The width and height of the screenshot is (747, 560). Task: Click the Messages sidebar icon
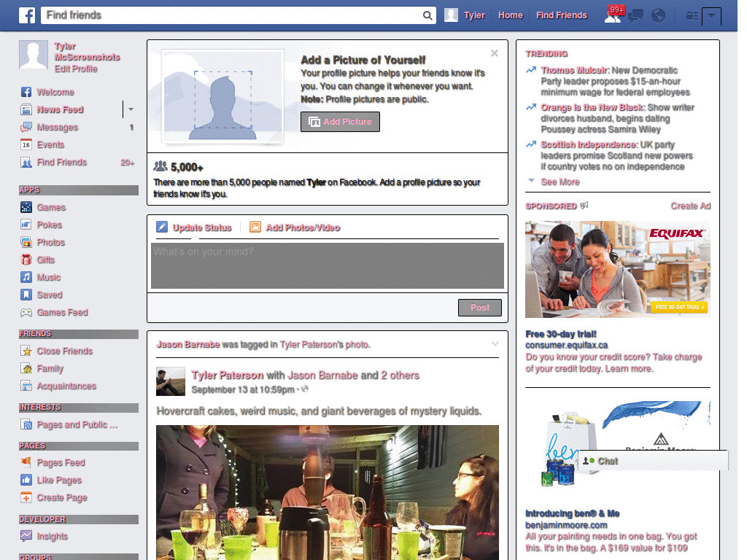click(26, 127)
